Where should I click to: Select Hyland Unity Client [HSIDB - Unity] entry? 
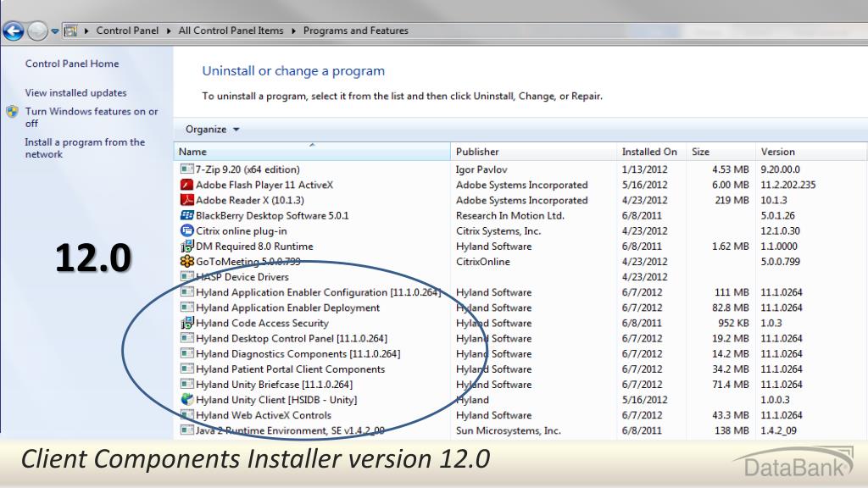coord(276,400)
